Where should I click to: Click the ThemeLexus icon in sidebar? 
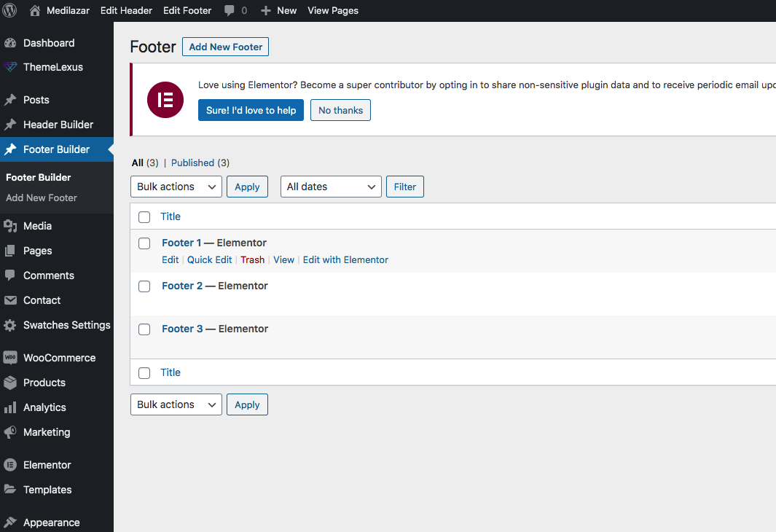[10, 67]
